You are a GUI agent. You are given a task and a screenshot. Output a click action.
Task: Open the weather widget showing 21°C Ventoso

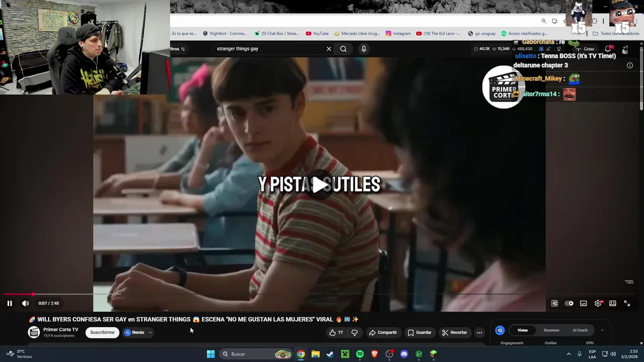click(19, 354)
